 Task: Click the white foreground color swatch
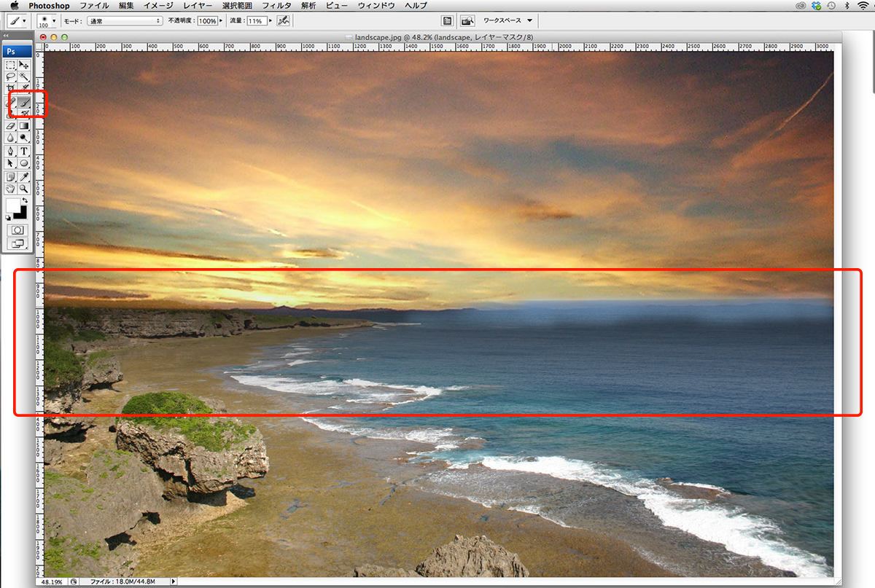12,206
